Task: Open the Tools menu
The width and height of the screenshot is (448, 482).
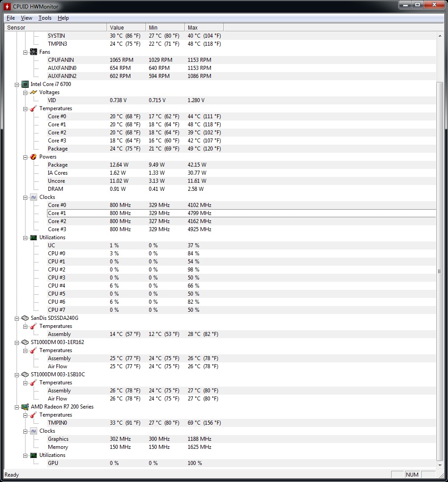Action: coord(45,18)
